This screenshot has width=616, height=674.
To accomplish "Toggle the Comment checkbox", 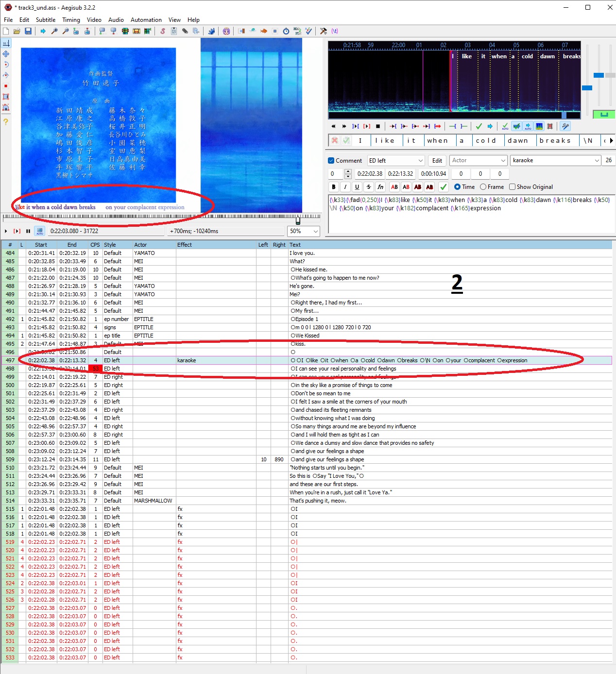I will coord(331,161).
